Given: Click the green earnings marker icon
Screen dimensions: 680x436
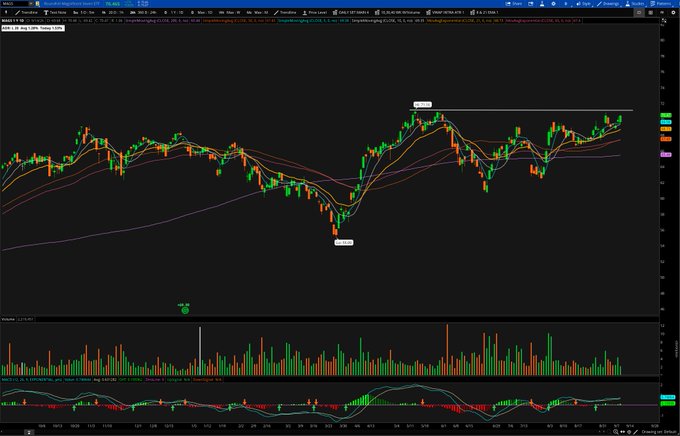Looking at the screenshot, I should coord(185,310).
